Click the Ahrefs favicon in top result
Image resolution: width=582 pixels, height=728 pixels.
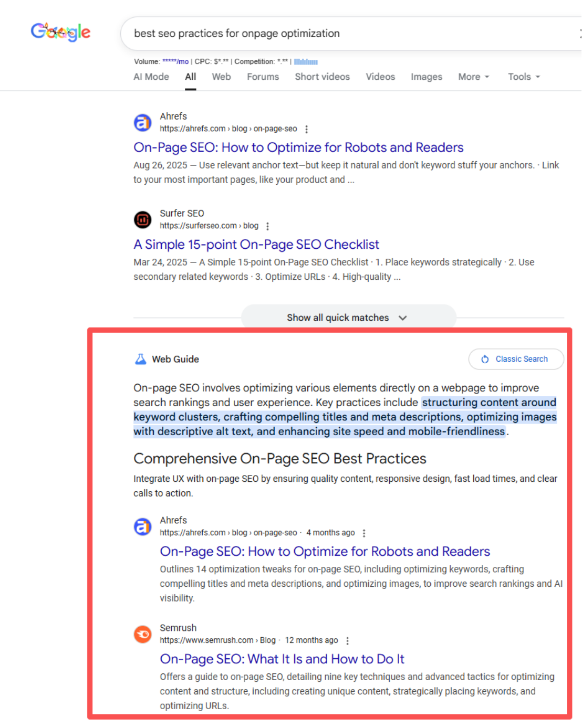(x=142, y=123)
